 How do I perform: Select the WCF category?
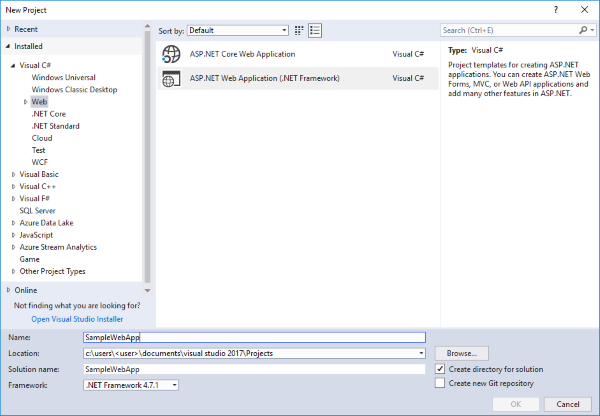[40, 162]
